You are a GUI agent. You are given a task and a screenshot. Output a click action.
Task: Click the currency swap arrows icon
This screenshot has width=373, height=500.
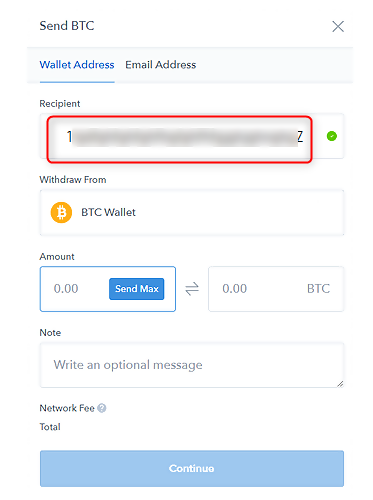192,289
